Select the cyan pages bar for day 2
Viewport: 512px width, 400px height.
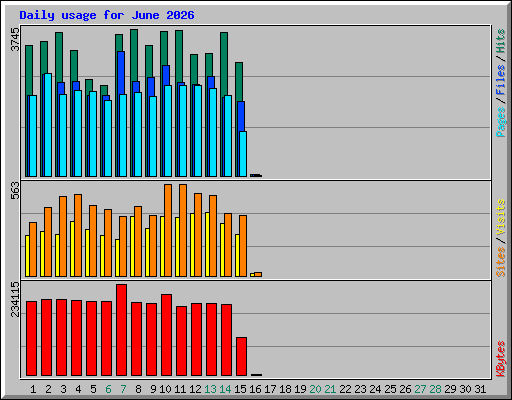tap(48, 125)
